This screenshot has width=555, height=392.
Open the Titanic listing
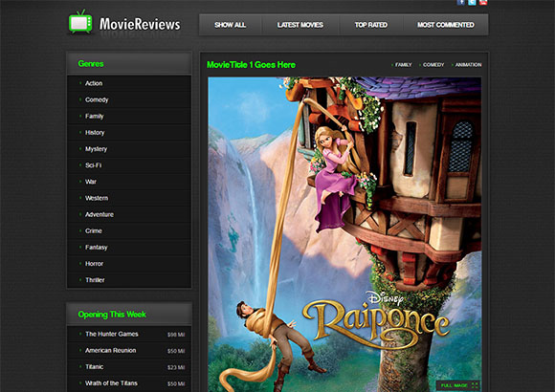pyautogui.click(x=95, y=367)
